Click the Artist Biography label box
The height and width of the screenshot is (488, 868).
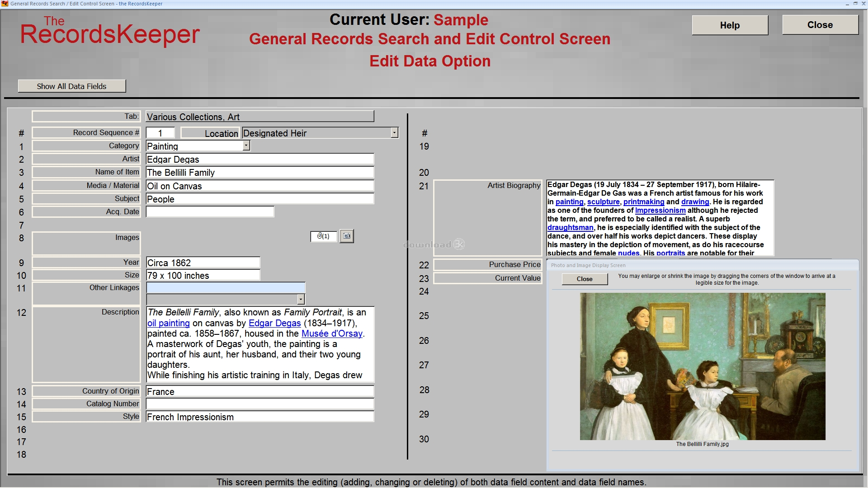point(488,218)
